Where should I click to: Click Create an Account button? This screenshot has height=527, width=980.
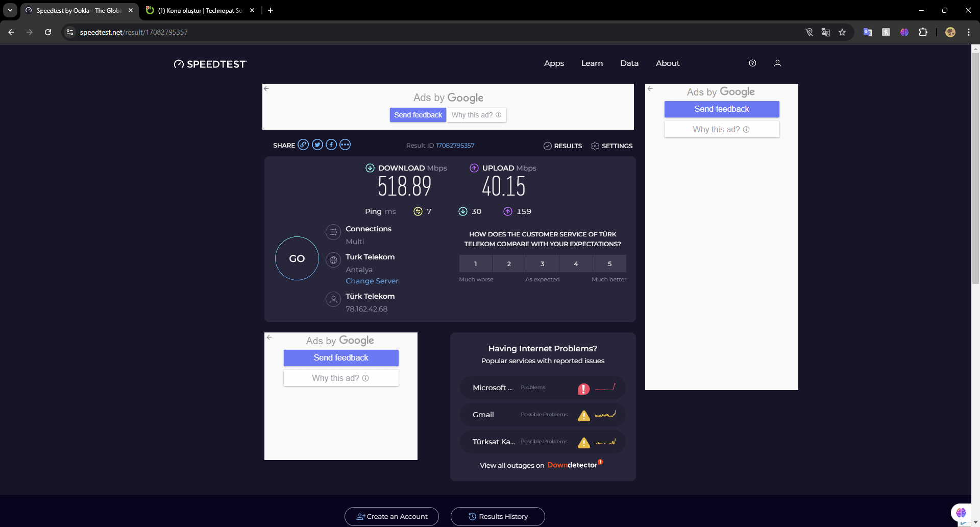click(391, 516)
